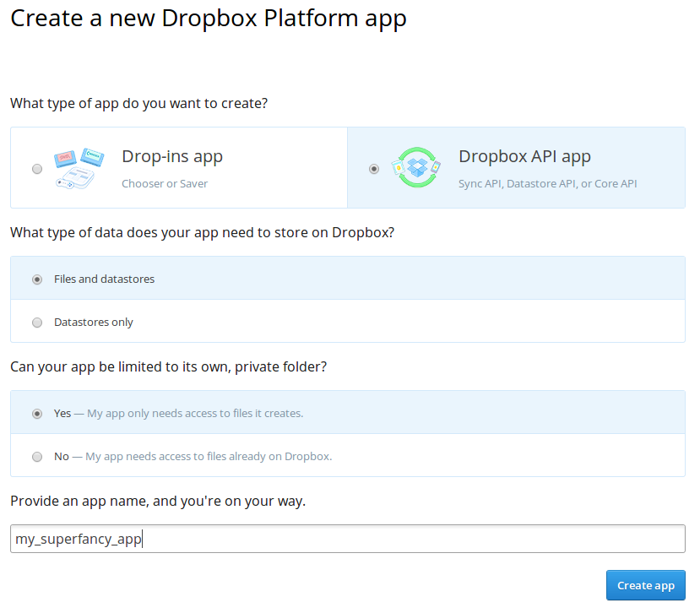Click the Dropbox API app heading text

click(524, 157)
